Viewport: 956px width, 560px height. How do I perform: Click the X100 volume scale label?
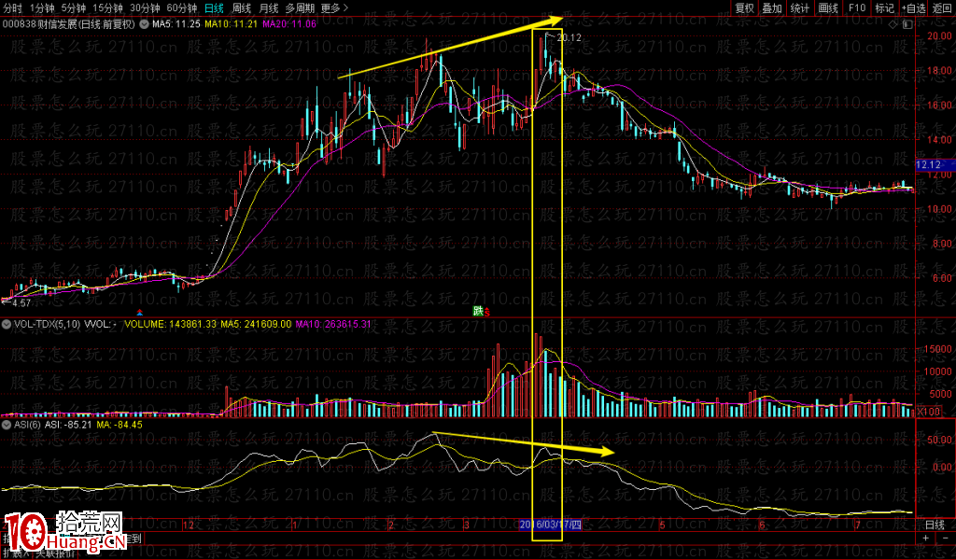point(929,412)
